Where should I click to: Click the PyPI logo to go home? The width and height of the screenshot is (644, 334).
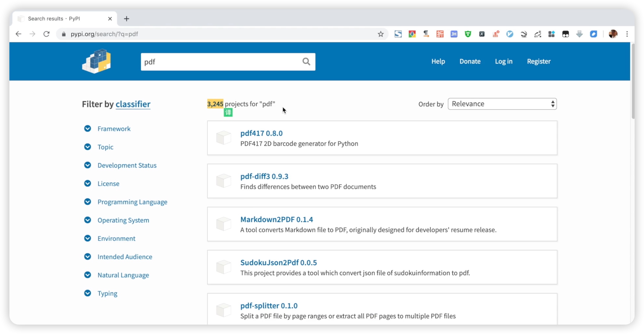96,61
